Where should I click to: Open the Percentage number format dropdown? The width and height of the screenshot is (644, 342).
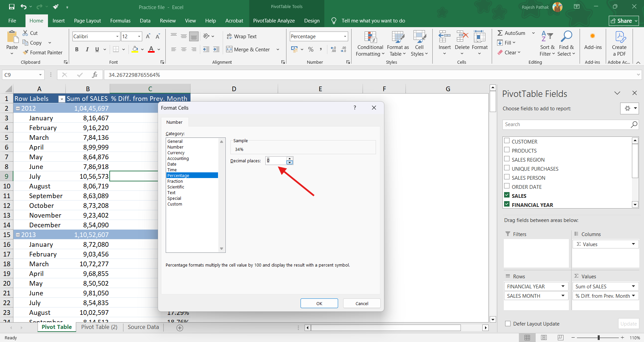[x=345, y=37]
